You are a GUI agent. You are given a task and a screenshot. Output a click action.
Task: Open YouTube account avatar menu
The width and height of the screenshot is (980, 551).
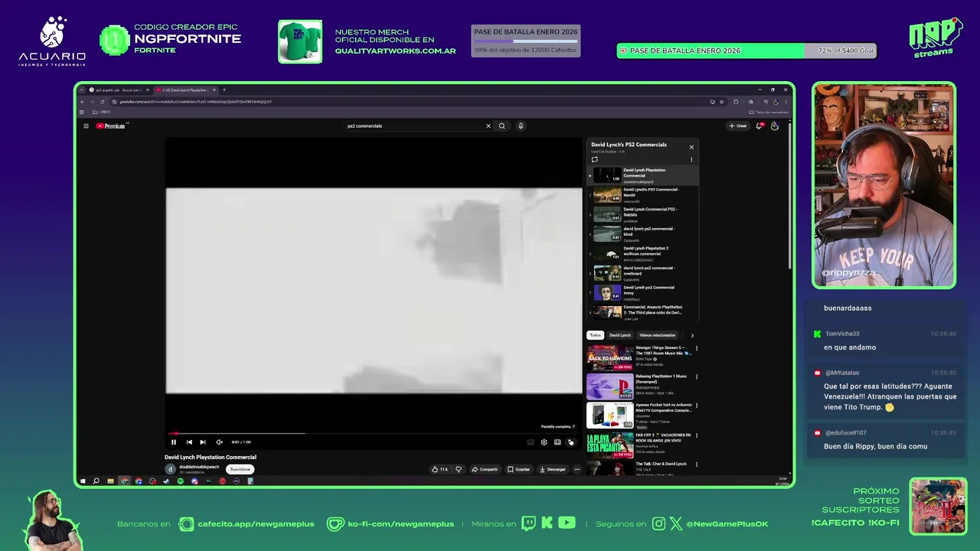[775, 126]
